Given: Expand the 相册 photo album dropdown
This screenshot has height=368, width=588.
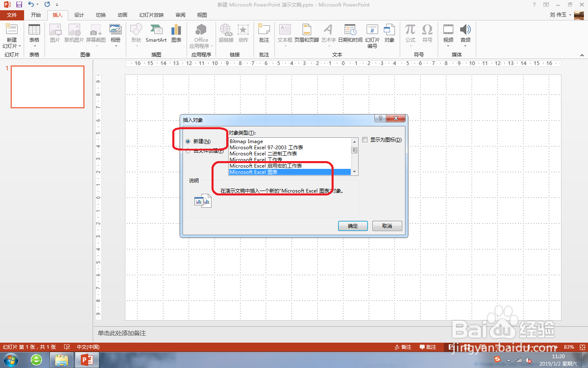Looking at the screenshot, I should (116, 35).
